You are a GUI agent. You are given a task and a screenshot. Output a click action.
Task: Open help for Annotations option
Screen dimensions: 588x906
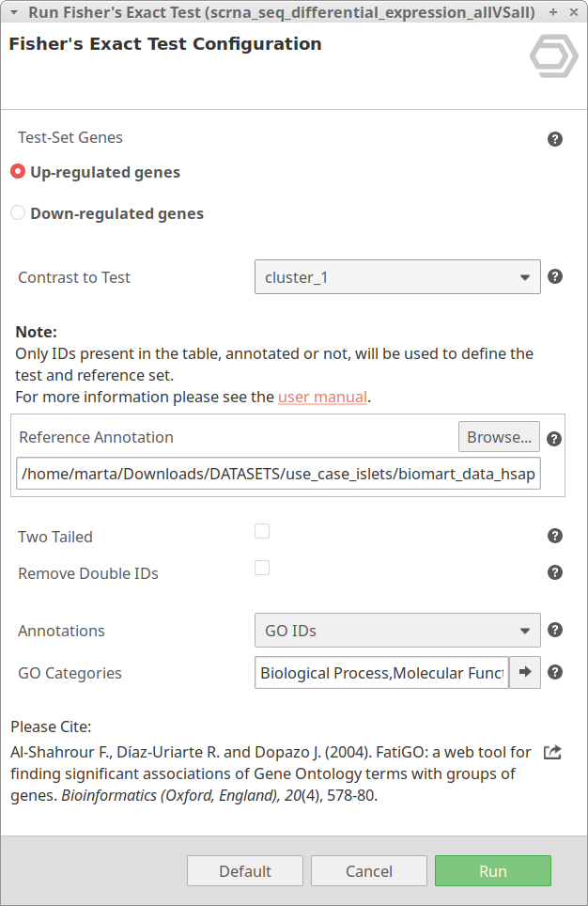pos(554,631)
